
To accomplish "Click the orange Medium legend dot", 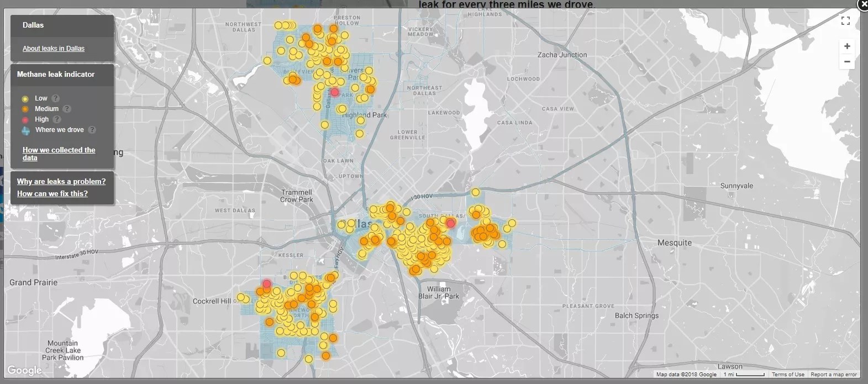I will pos(25,109).
